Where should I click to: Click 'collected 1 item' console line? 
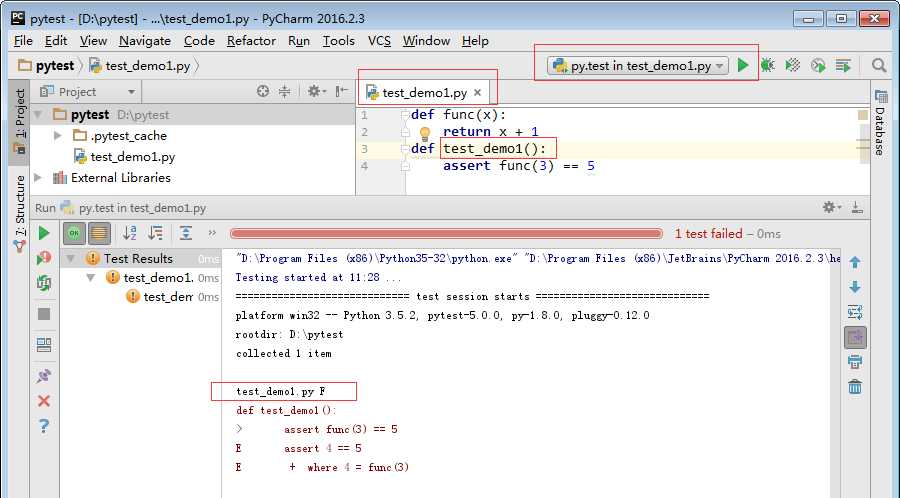point(284,353)
